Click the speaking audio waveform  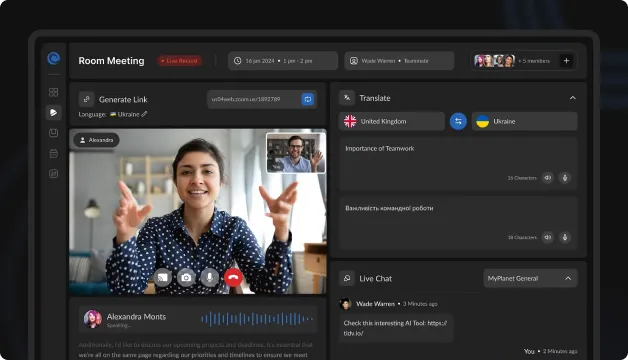pyautogui.click(x=256, y=319)
